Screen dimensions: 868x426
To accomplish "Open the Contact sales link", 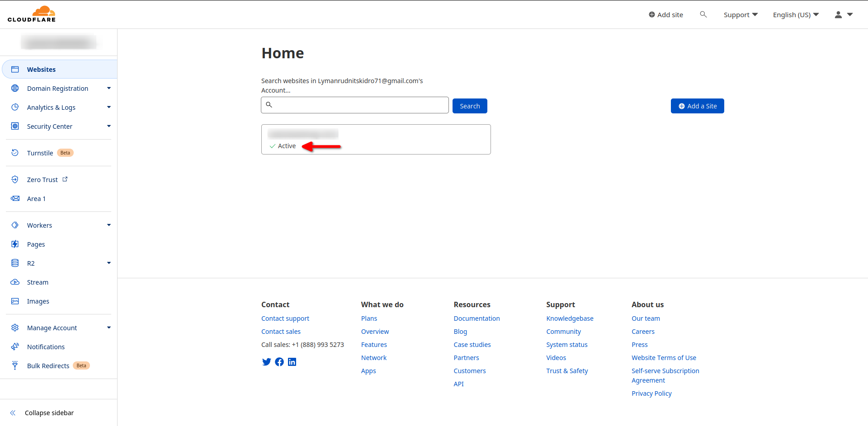I will click(x=281, y=332).
